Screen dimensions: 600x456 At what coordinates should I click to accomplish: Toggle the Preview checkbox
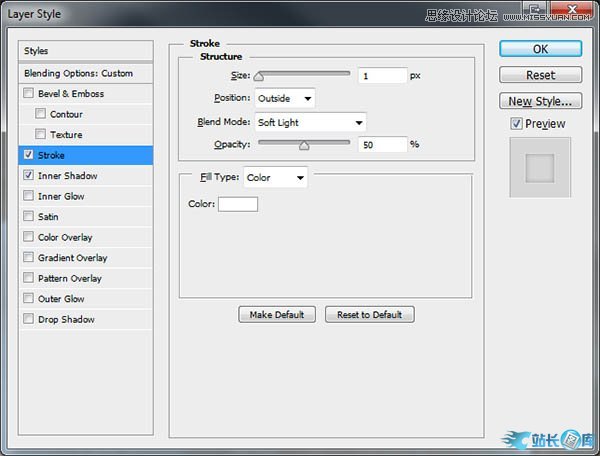[x=516, y=124]
